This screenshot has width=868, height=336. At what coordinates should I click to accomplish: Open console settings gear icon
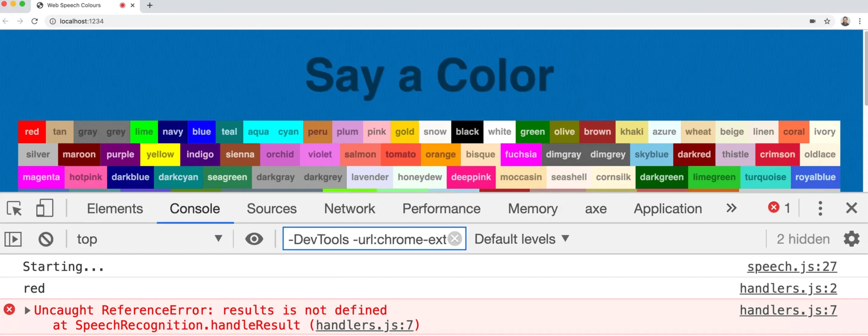851,239
